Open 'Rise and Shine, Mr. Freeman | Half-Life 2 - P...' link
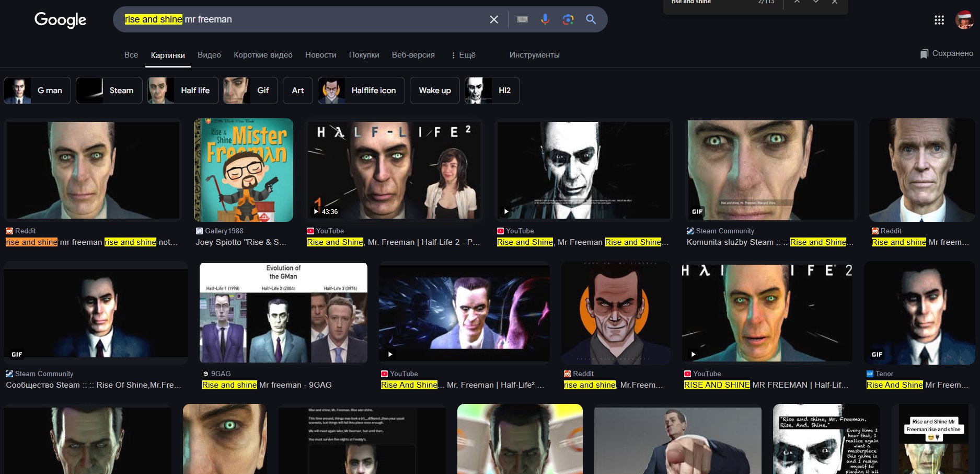980x474 pixels. click(393, 242)
